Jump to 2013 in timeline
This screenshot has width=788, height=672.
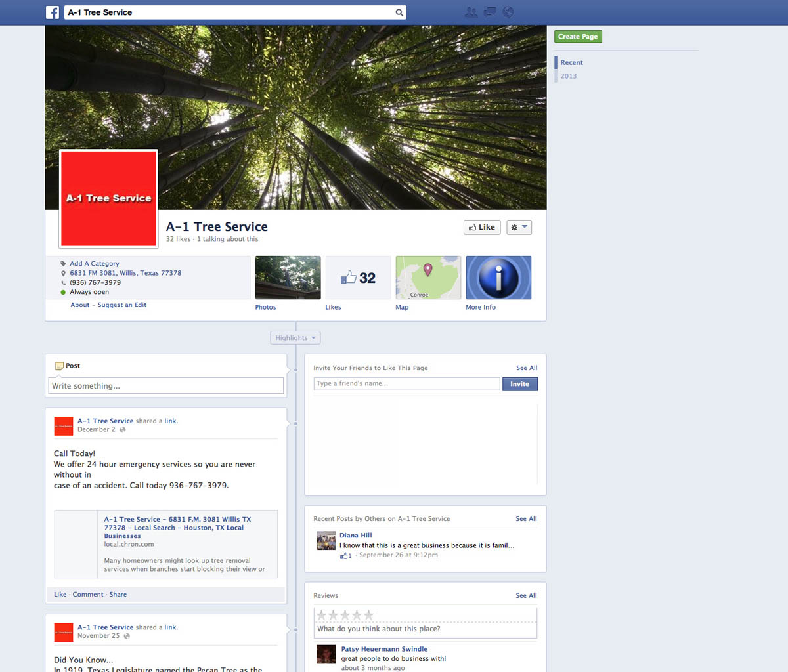click(569, 76)
